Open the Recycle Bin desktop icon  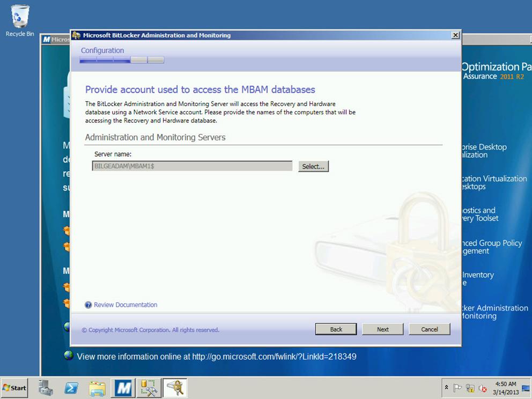point(20,20)
